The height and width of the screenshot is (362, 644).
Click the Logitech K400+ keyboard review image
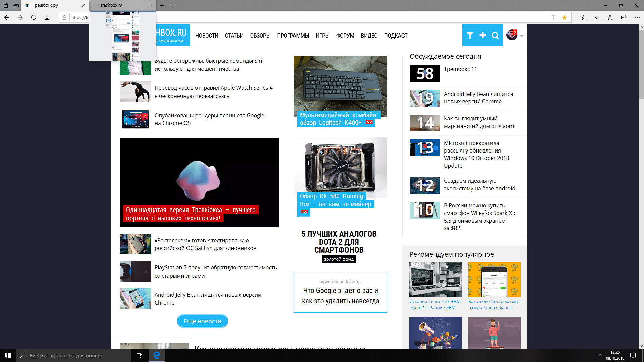[x=340, y=86]
